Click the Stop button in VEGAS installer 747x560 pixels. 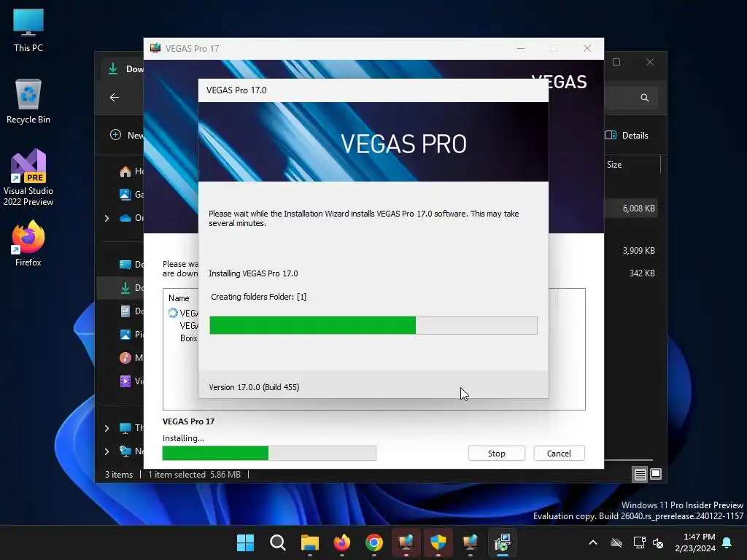click(496, 454)
